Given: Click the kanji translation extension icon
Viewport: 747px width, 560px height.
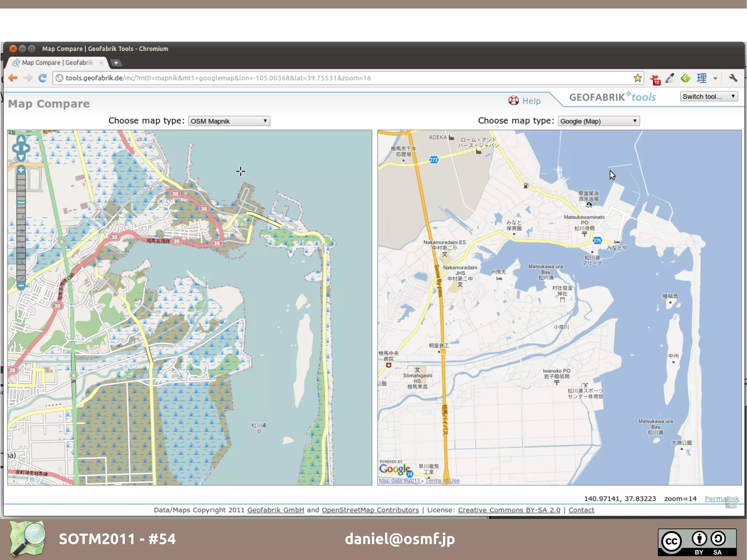Looking at the screenshot, I should click(701, 78).
